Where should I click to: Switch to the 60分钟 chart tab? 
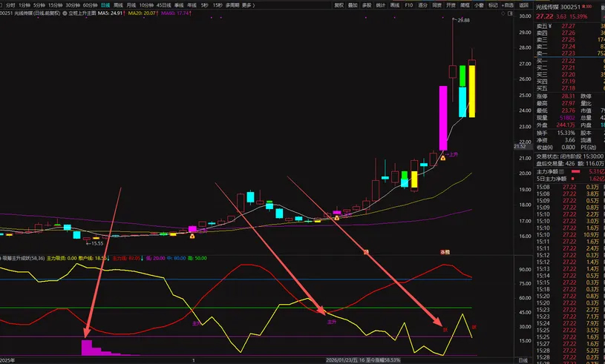[90, 5]
